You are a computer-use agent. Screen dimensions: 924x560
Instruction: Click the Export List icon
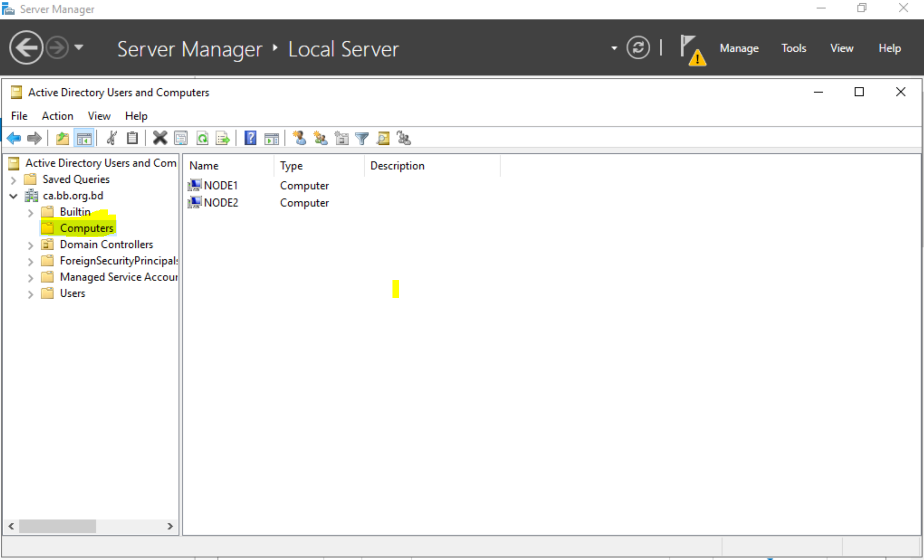pyautogui.click(x=223, y=139)
